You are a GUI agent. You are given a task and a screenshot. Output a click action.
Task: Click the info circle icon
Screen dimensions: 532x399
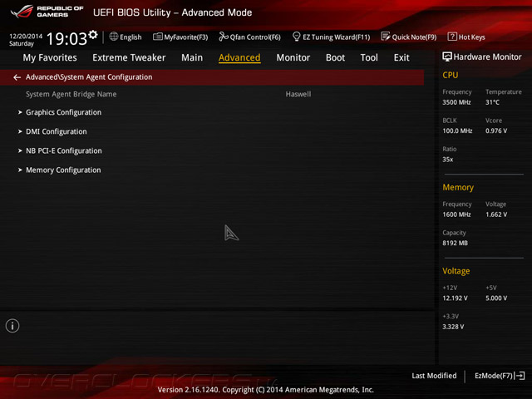click(x=12, y=326)
